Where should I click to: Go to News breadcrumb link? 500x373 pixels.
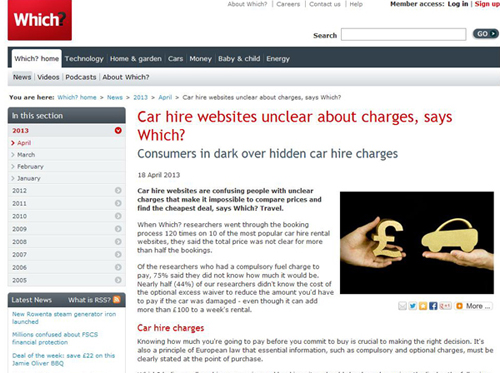click(x=115, y=97)
